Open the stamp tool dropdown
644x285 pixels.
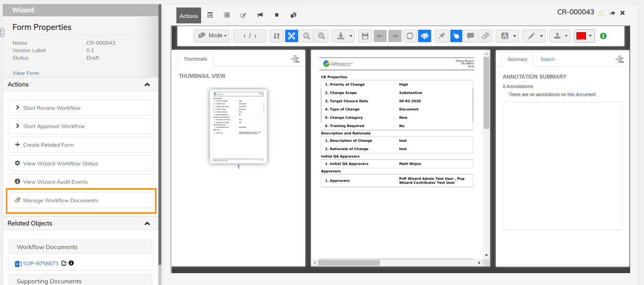click(x=560, y=36)
